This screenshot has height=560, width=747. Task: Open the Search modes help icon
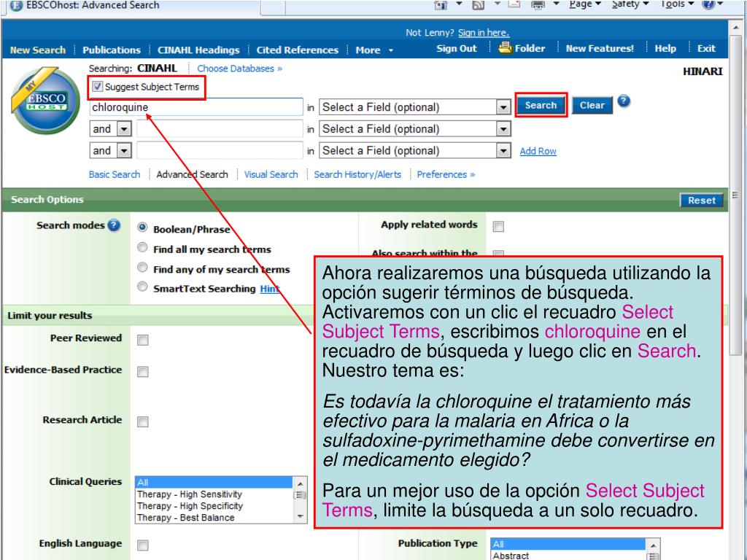pyautogui.click(x=114, y=225)
